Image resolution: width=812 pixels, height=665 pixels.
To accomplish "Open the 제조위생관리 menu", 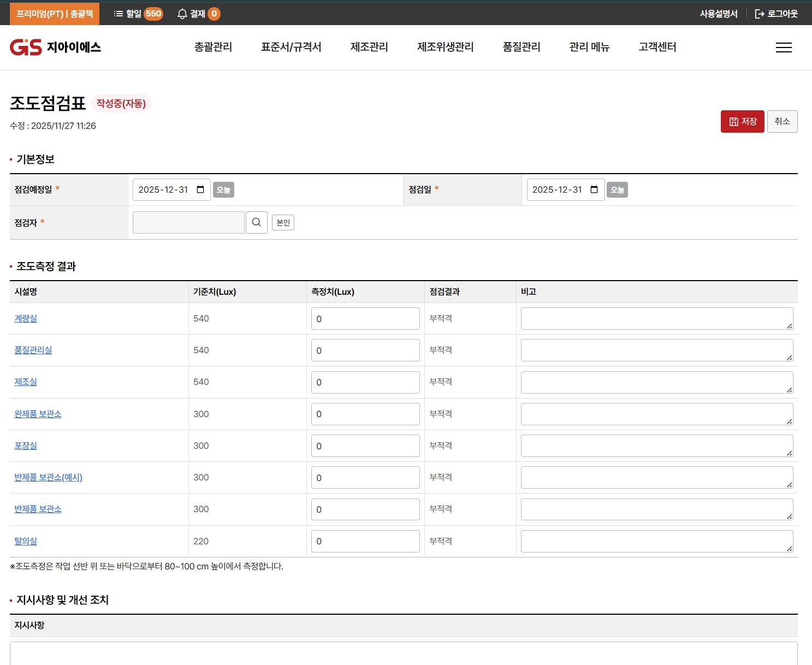I will point(445,48).
